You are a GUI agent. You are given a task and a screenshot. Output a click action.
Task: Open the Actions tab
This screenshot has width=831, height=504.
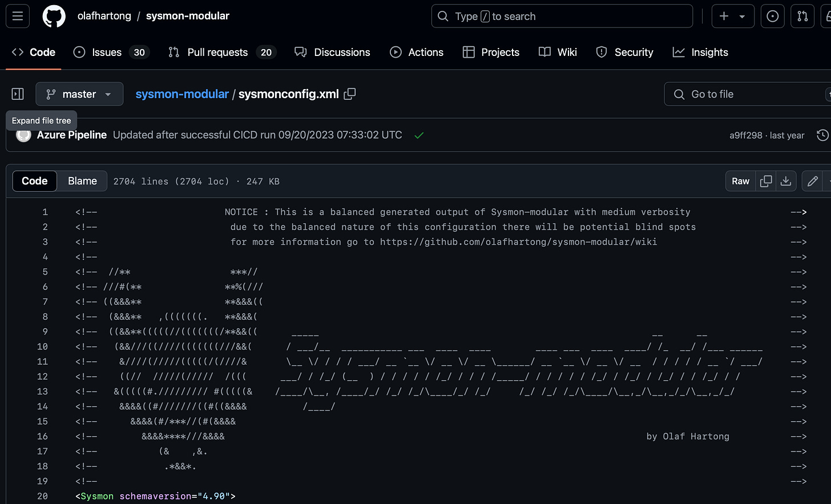click(x=417, y=52)
